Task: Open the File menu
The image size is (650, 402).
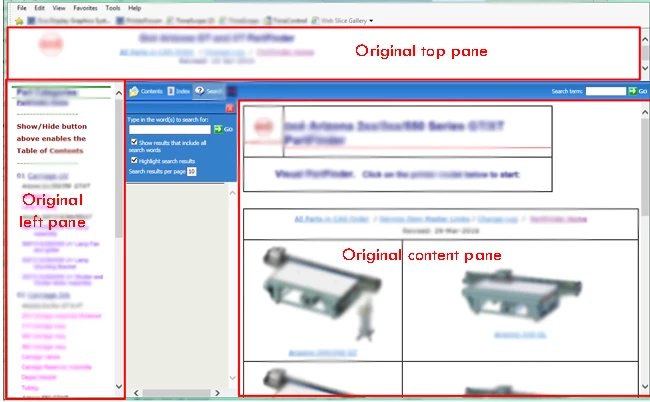Action: click(22, 8)
